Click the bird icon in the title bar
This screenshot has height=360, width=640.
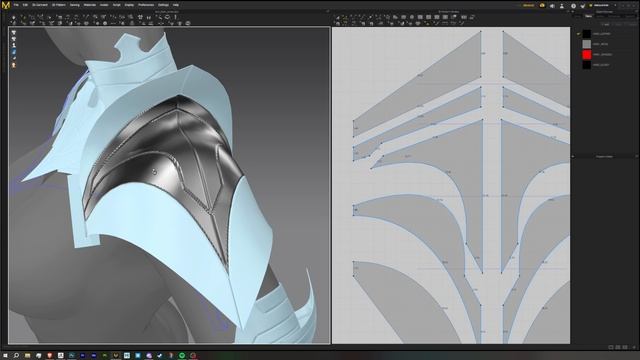coord(582,6)
